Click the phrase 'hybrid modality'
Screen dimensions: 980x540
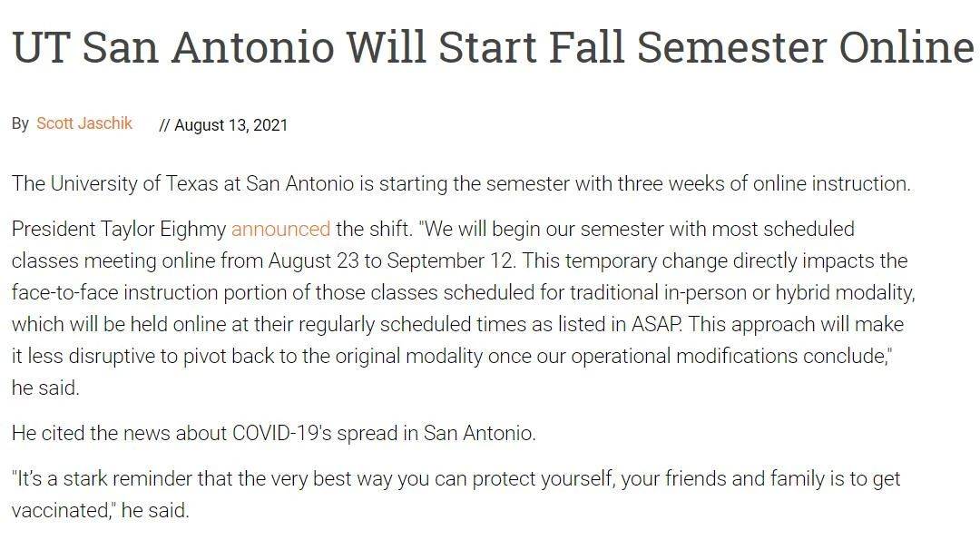tap(842, 292)
